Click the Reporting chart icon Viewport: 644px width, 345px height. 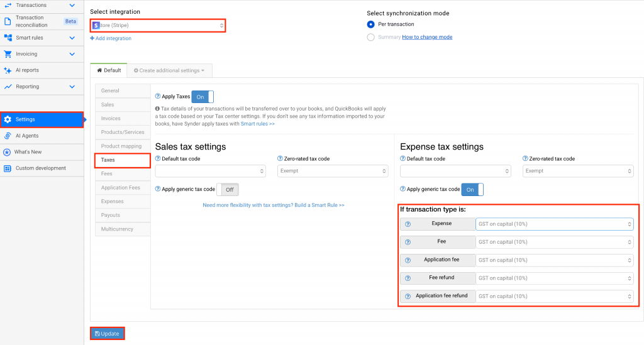tap(8, 87)
